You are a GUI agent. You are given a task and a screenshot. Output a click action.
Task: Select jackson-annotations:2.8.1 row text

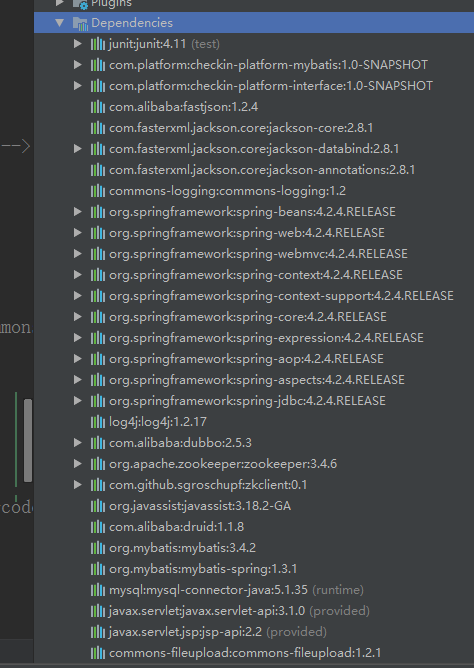[262, 170]
